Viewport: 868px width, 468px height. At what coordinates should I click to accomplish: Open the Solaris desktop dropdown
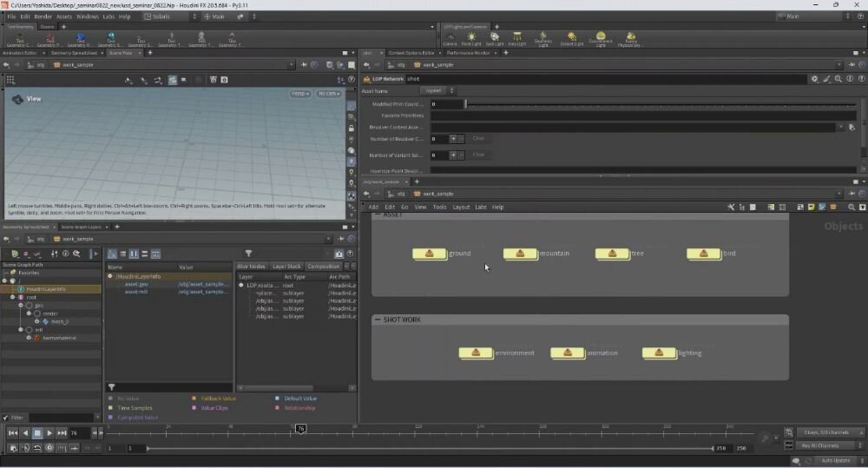(167, 16)
